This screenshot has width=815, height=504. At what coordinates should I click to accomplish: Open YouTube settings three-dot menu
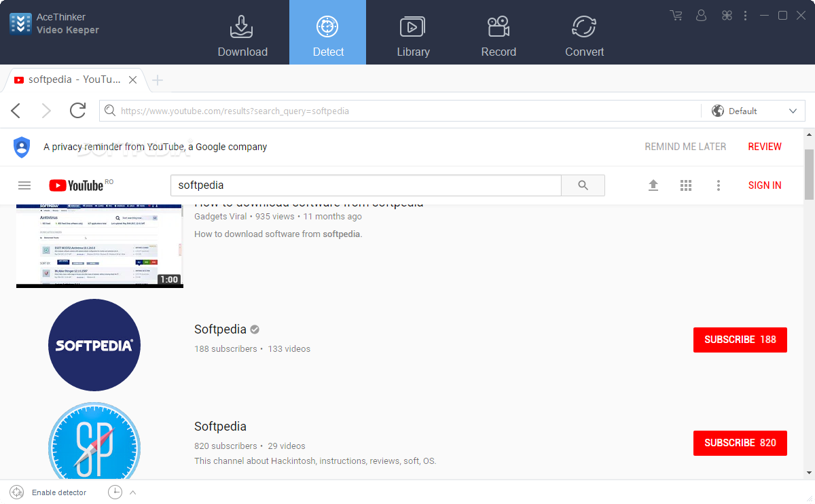pos(719,185)
